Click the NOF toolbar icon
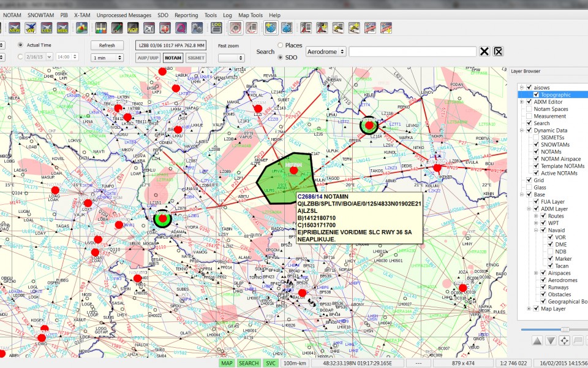Screen dimensions: 588x368 (133, 28)
